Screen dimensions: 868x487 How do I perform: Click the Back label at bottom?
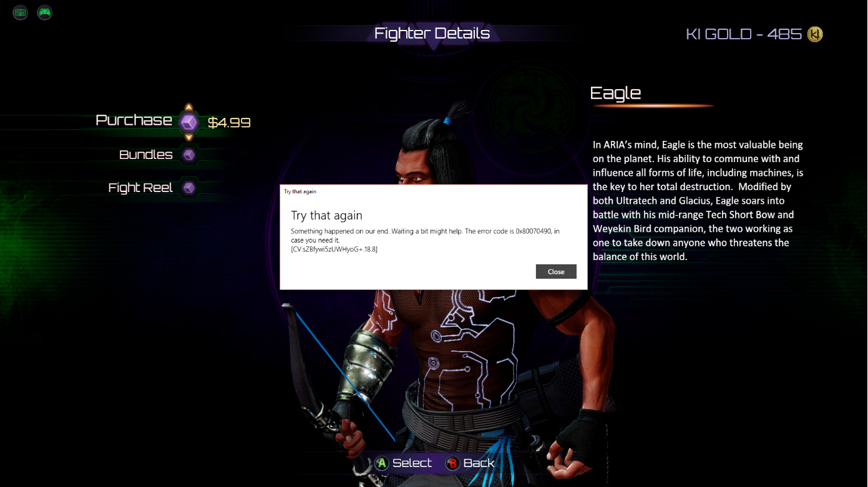479,463
